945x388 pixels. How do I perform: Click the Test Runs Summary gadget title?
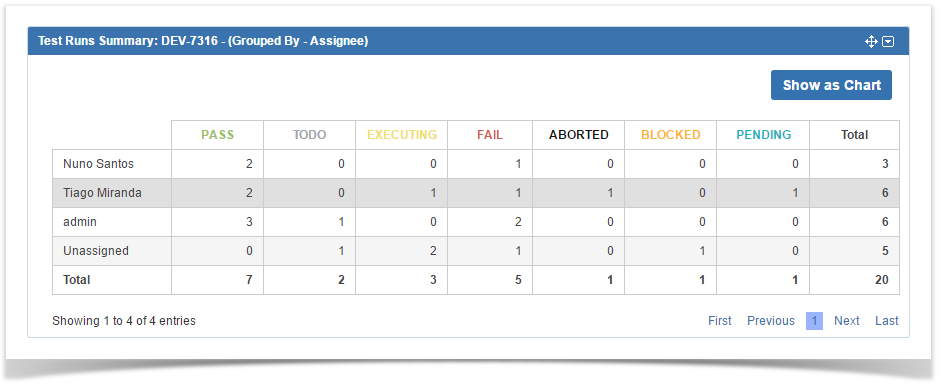pos(203,41)
